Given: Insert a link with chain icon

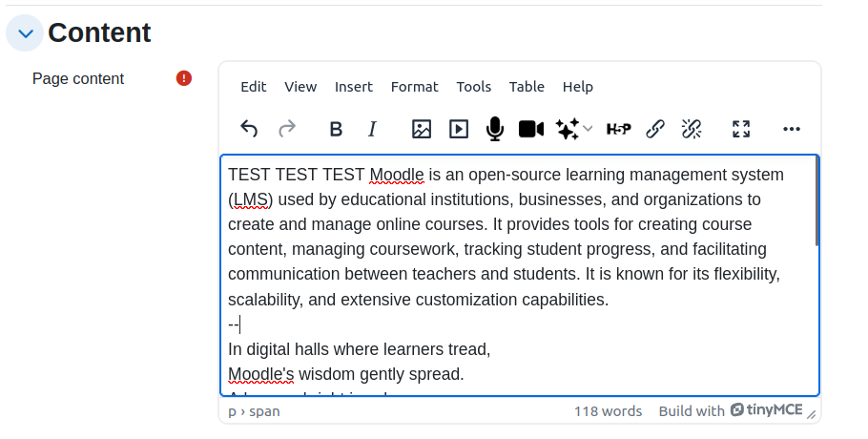Looking at the screenshot, I should (x=655, y=129).
